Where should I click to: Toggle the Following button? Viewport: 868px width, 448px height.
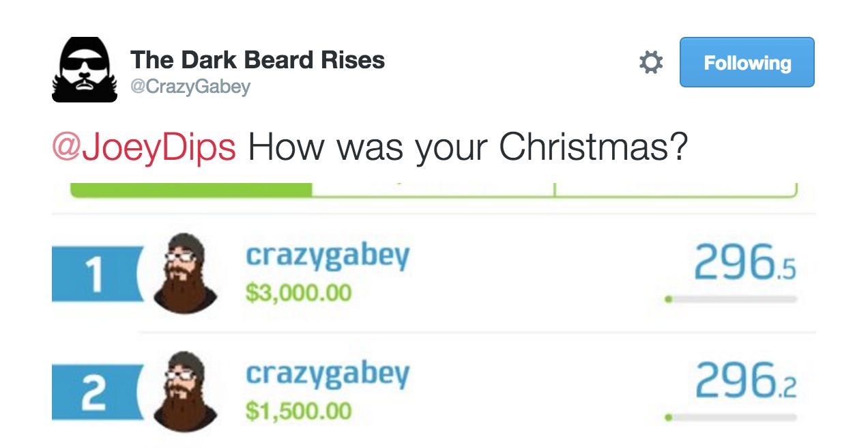pyautogui.click(x=747, y=63)
